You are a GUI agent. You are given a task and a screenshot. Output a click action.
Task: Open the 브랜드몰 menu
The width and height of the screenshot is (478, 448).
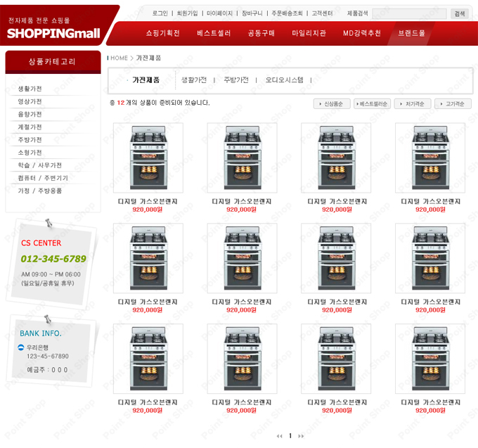[x=411, y=33]
